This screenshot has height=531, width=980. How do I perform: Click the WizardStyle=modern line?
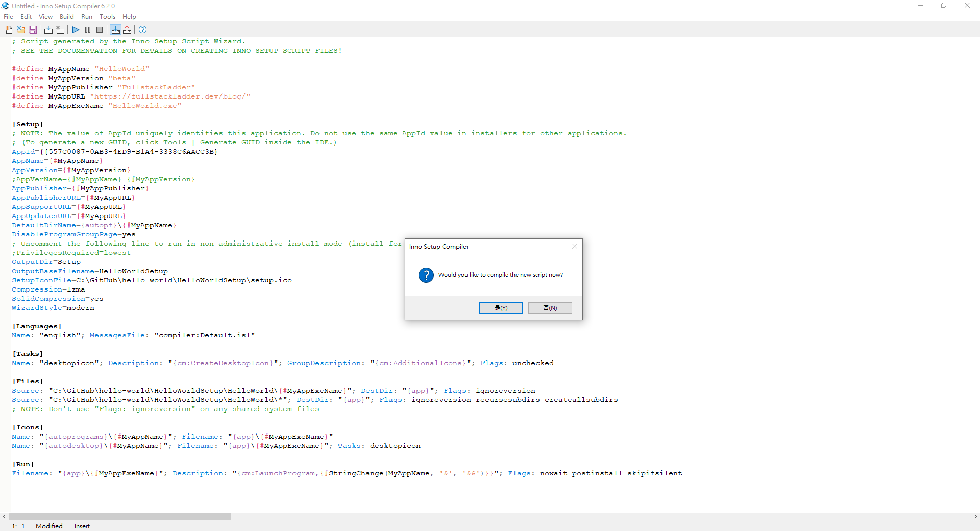point(53,308)
